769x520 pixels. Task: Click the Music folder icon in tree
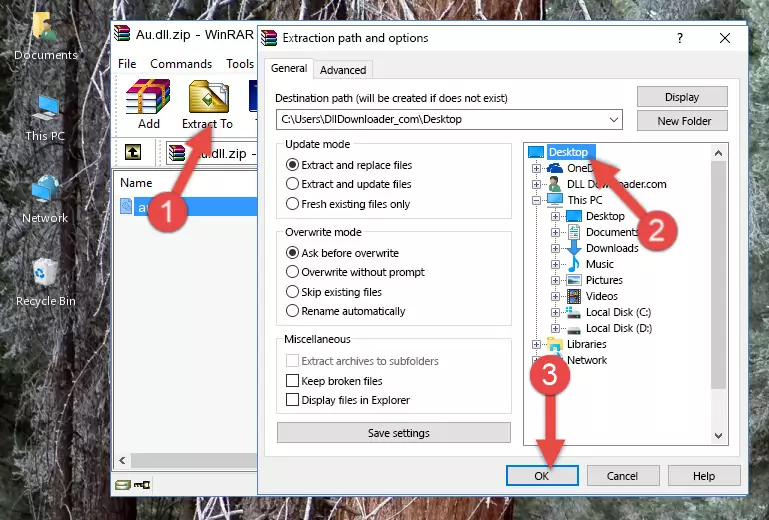(574, 264)
